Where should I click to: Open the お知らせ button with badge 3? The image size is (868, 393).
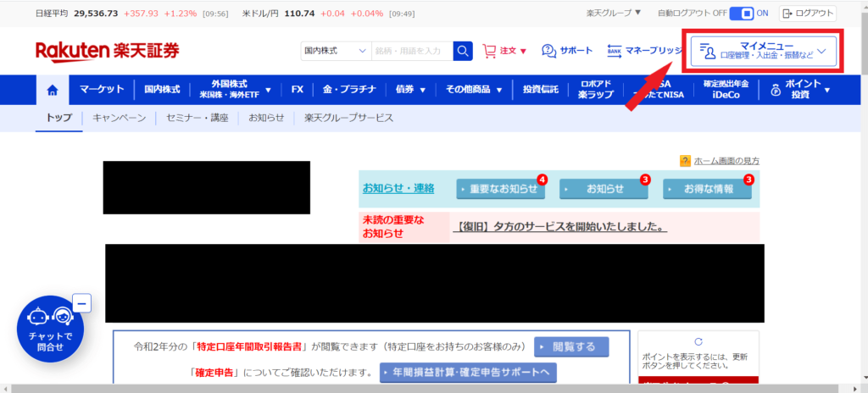tap(604, 189)
